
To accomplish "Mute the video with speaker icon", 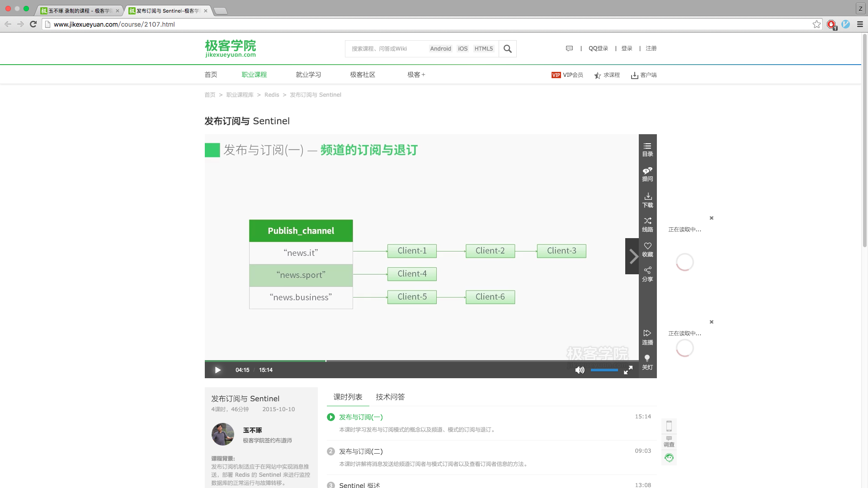I will [x=580, y=370].
